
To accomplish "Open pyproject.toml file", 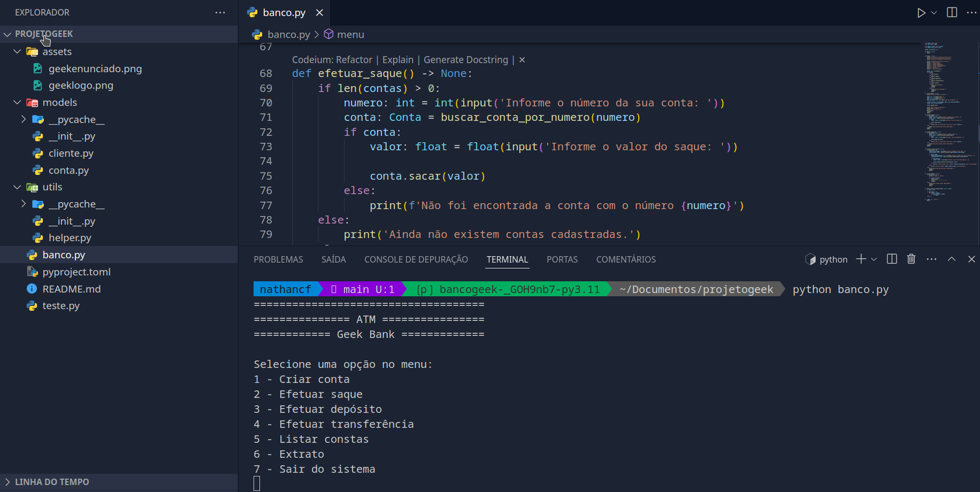I will tap(119, 272).
